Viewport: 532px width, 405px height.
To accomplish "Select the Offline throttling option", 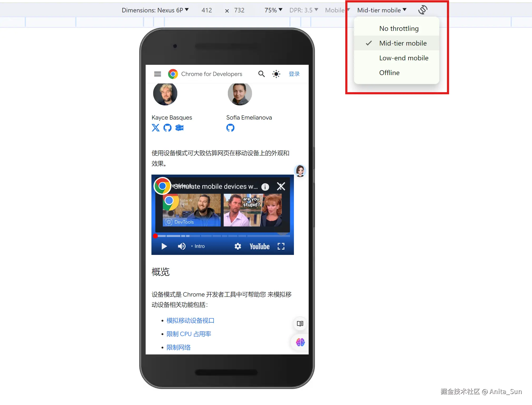I will (389, 73).
